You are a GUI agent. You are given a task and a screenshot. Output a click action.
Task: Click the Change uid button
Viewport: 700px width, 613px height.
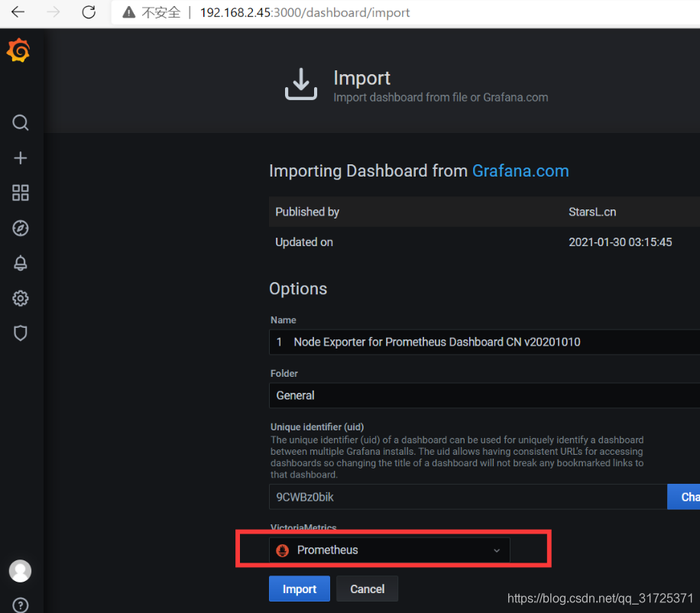(x=683, y=497)
